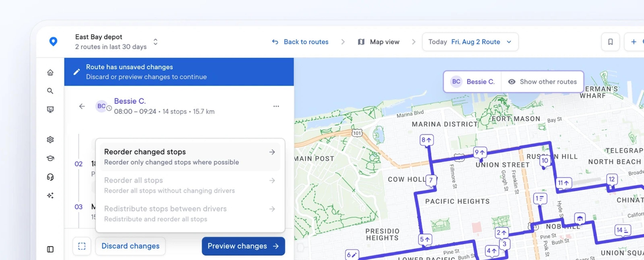Open the monitor dashboard icon in sidebar
The height and width of the screenshot is (260, 644).
tap(50, 110)
